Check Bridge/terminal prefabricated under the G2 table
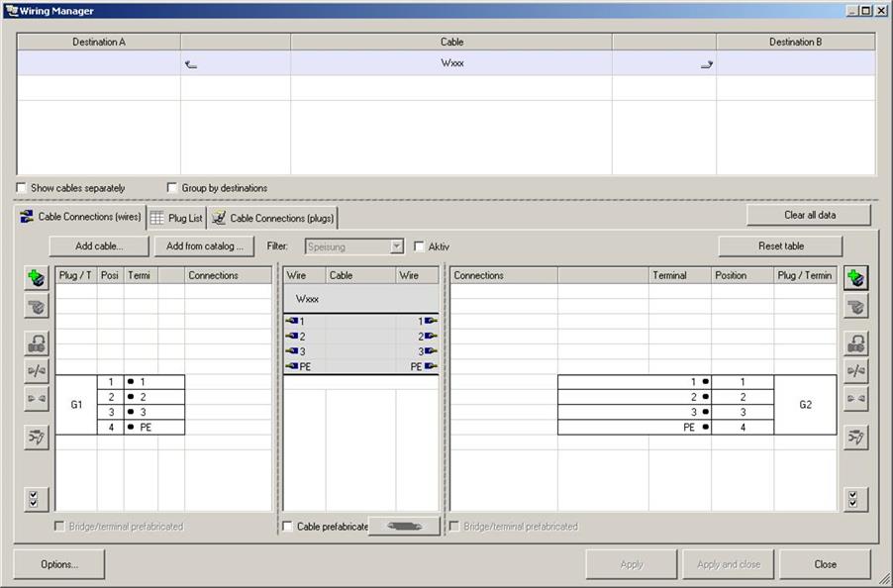This screenshot has width=893, height=588. pos(453,526)
